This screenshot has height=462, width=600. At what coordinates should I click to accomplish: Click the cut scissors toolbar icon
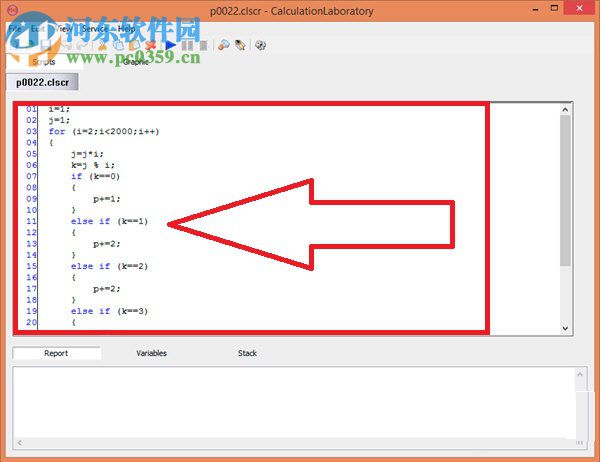[x=102, y=46]
